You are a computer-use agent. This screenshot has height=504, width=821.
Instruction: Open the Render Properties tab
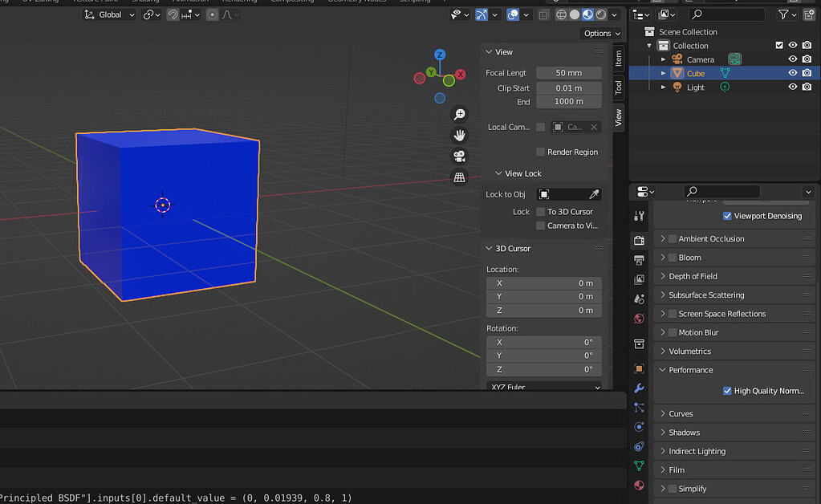[638, 241]
